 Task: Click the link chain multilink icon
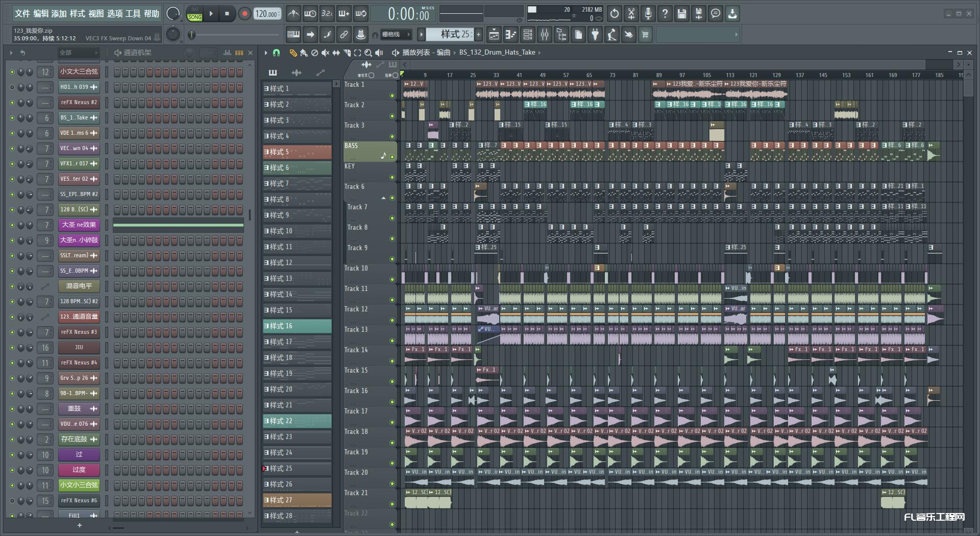point(344,35)
